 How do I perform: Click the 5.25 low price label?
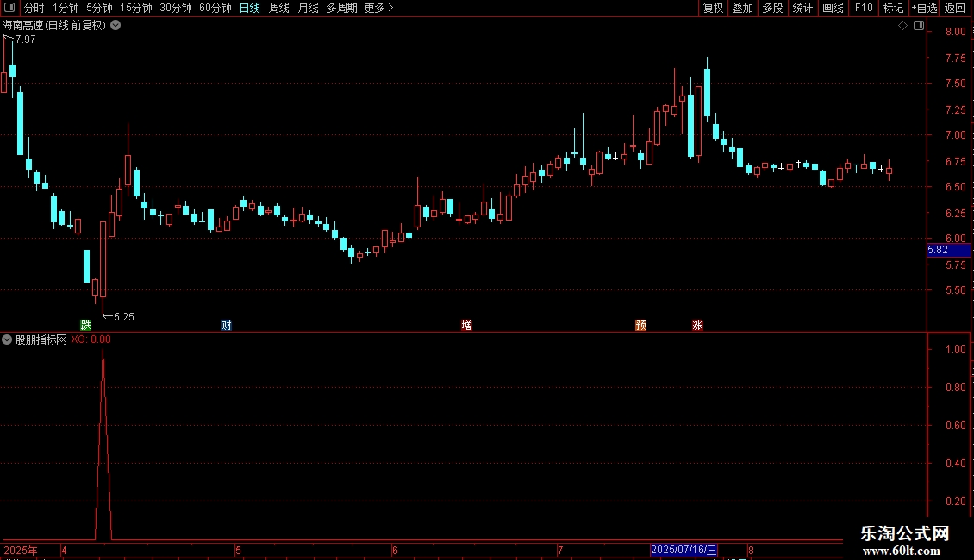(x=123, y=317)
